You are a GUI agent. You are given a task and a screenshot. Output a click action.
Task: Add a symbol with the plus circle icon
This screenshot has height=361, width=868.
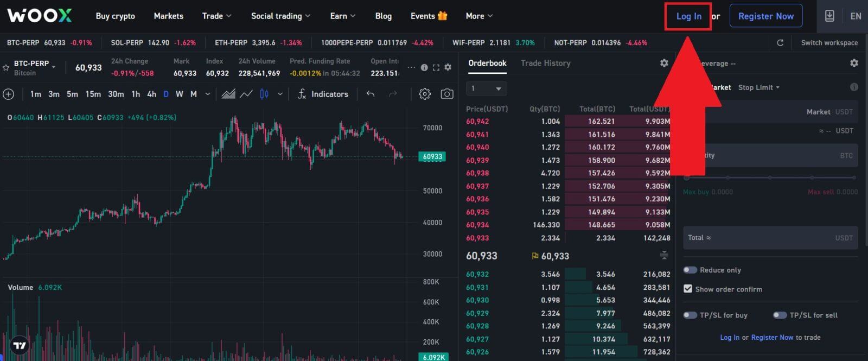pos(9,94)
